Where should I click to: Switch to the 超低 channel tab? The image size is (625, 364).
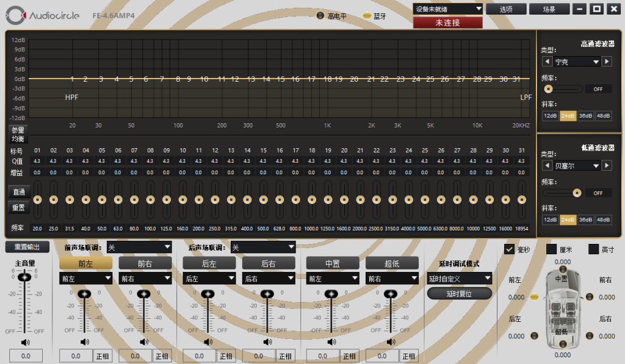coord(392,263)
